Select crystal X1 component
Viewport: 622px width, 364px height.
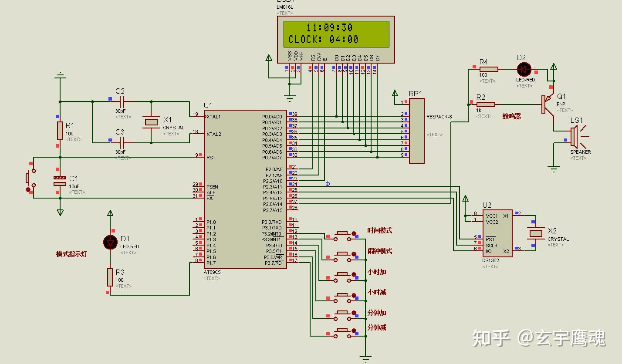pos(151,122)
